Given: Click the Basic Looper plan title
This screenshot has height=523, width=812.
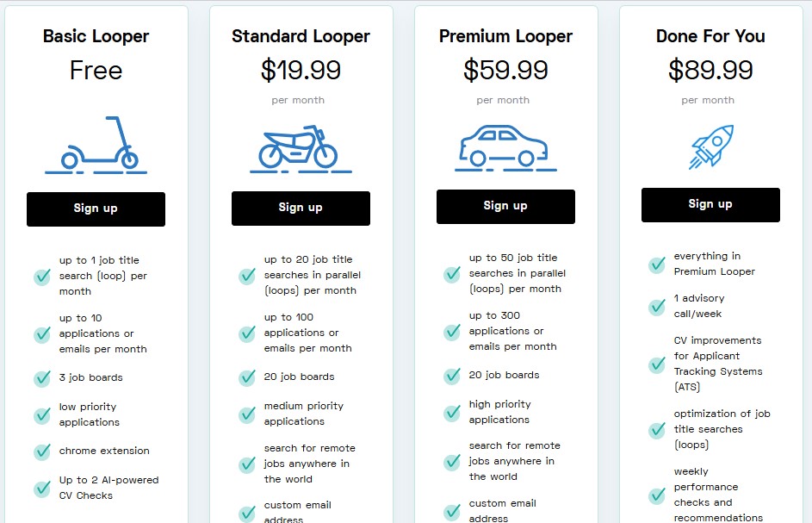Looking at the screenshot, I should pyautogui.click(x=96, y=36).
